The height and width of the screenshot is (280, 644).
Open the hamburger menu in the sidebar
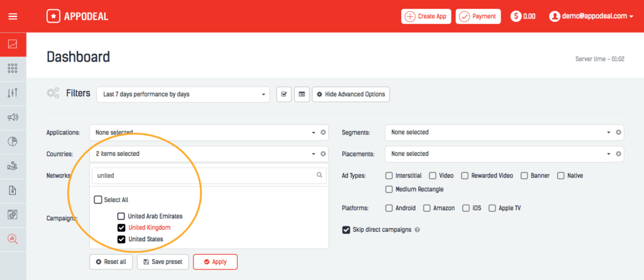point(13,16)
